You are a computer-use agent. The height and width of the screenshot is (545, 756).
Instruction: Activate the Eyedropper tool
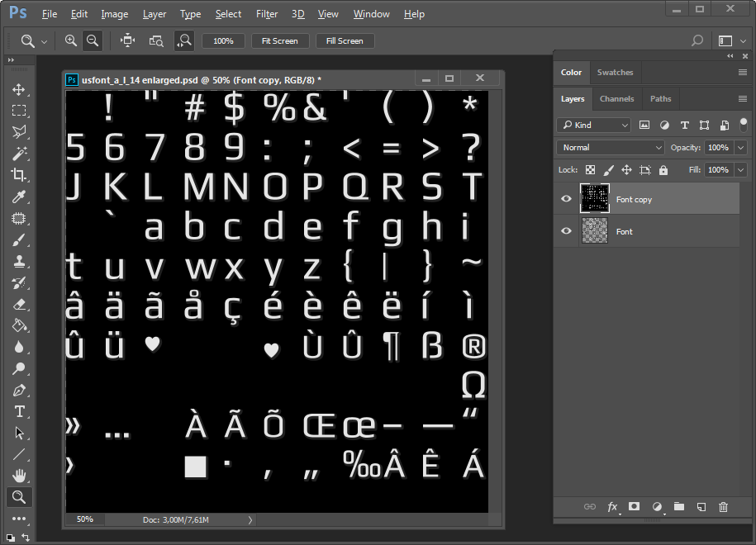(19, 197)
